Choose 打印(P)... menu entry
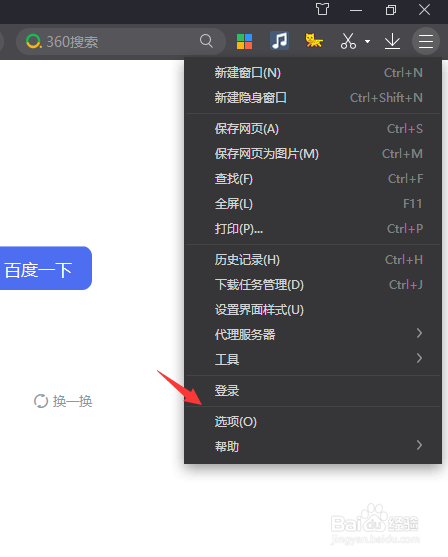The width and height of the screenshot is (448, 557). [313, 229]
